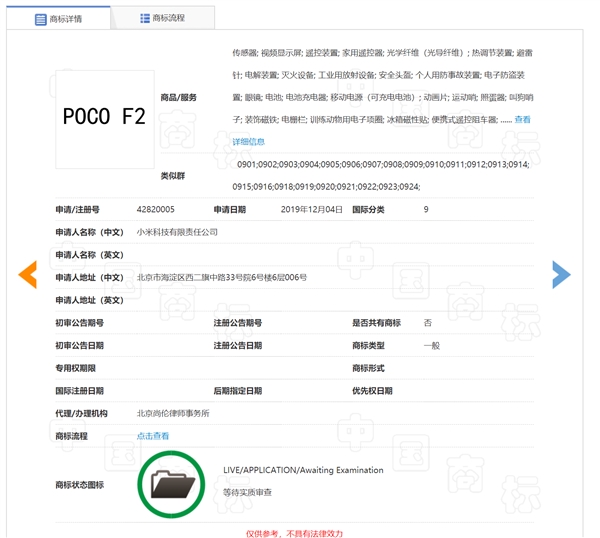The width and height of the screenshot is (600, 538).
Task: Click the 国际分类 label
Action: tap(368, 210)
